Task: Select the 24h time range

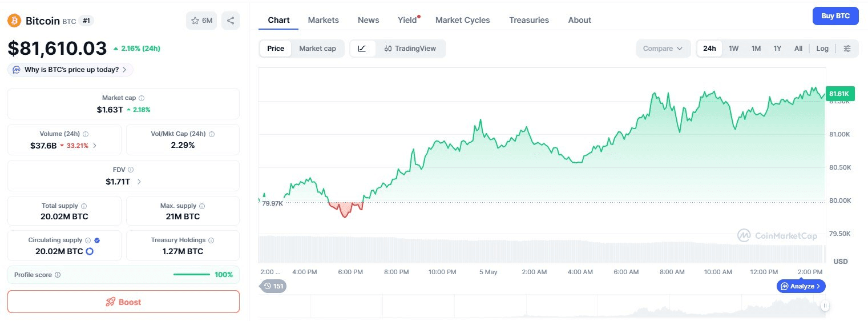Action: [x=709, y=49]
